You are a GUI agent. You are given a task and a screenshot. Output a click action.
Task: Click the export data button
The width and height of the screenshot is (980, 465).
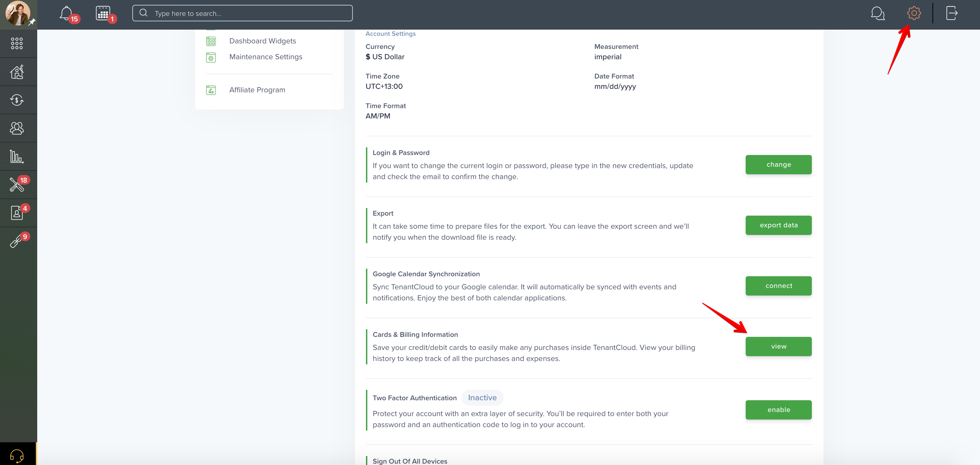click(x=778, y=225)
